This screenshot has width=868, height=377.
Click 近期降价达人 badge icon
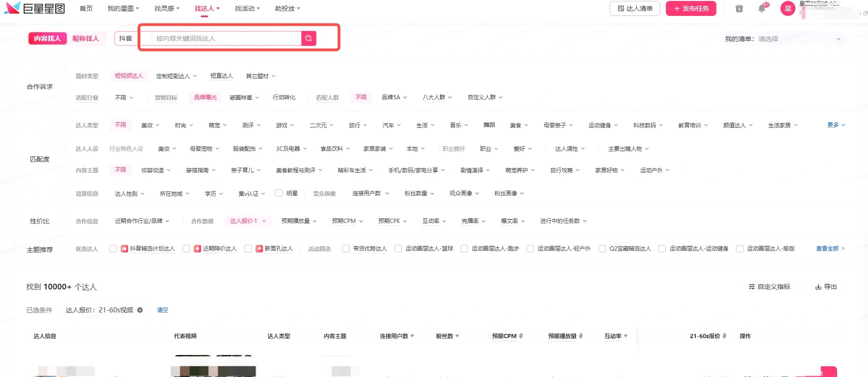[197, 249]
